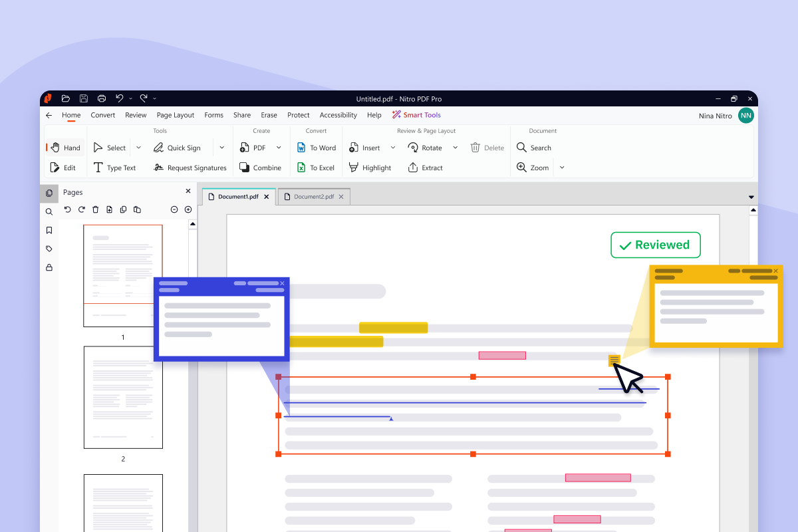Convert the document To Excel
The height and width of the screenshot is (532, 798).
click(x=316, y=168)
